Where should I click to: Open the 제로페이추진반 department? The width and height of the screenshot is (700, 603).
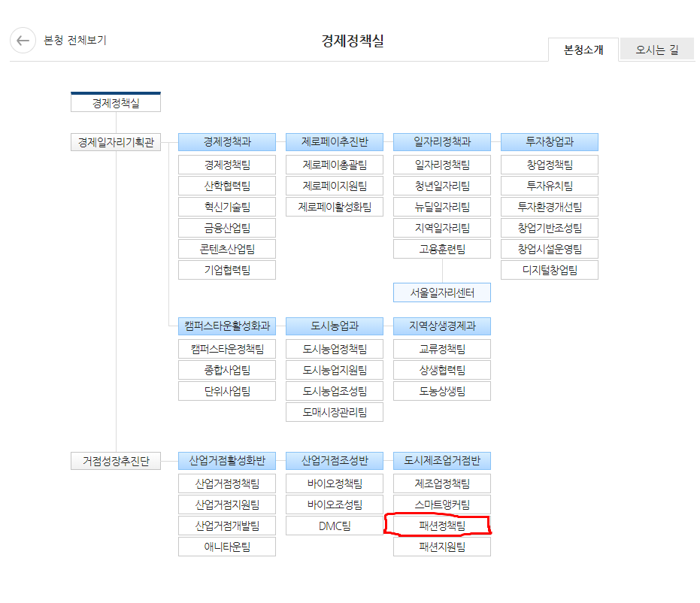coord(335,142)
